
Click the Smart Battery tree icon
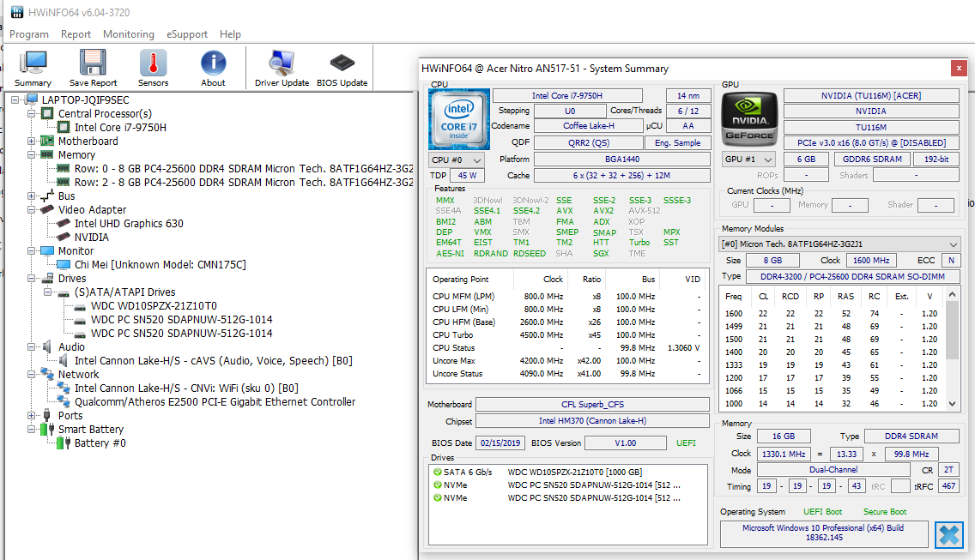(x=47, y=429)
